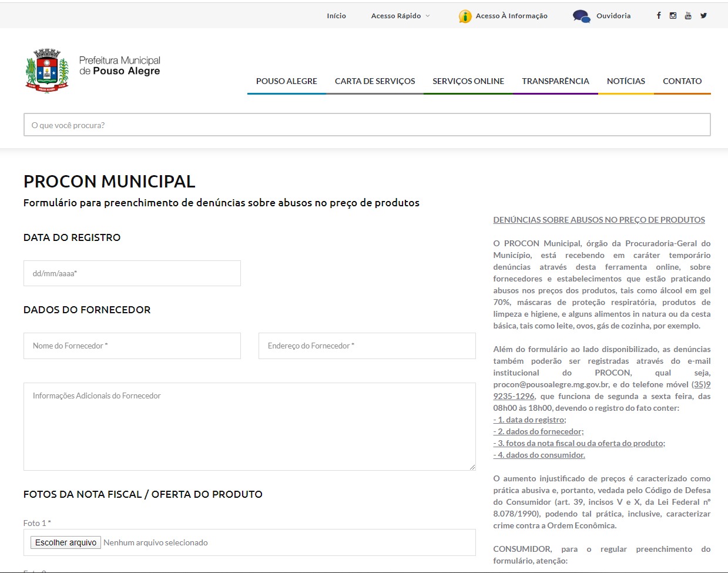Focus the 'O que você procura?' search box
The width and height of the screenshot is (728, 573).
(x=367, y=125)
